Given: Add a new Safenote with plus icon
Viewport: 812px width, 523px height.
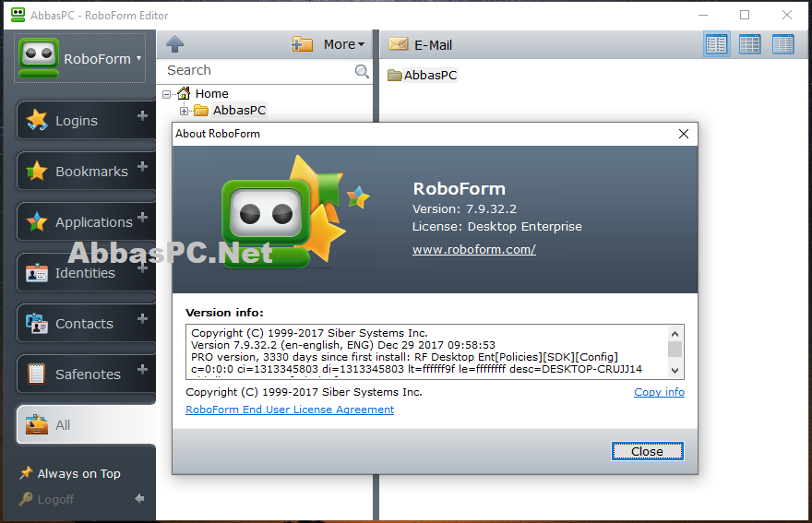Looking at the screenshot, I should [x=143, y=369].
